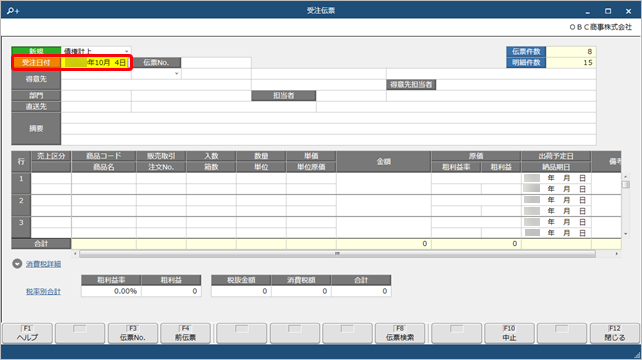Open the 消費税詳細 link
The image size is (642, 360).
click(43, 264)
